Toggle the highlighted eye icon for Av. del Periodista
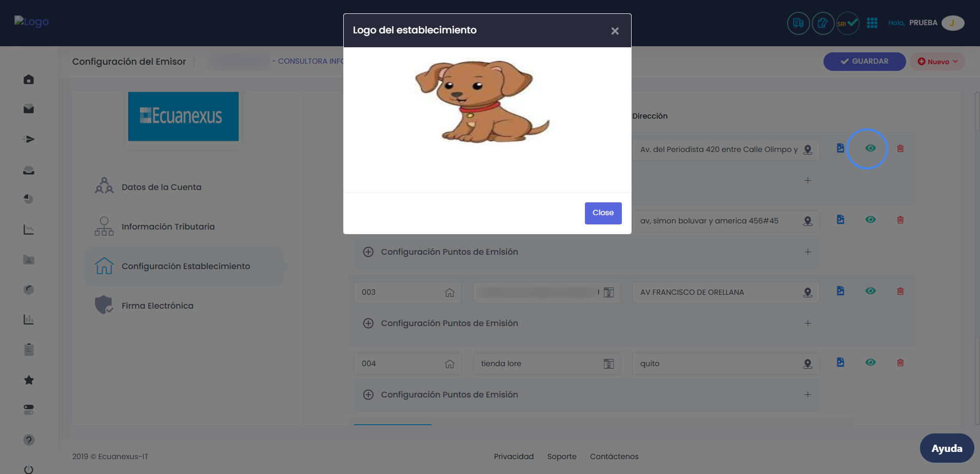The height and width of the screenshot is (474, 980). pyautogui.click(x=870, y=148)
